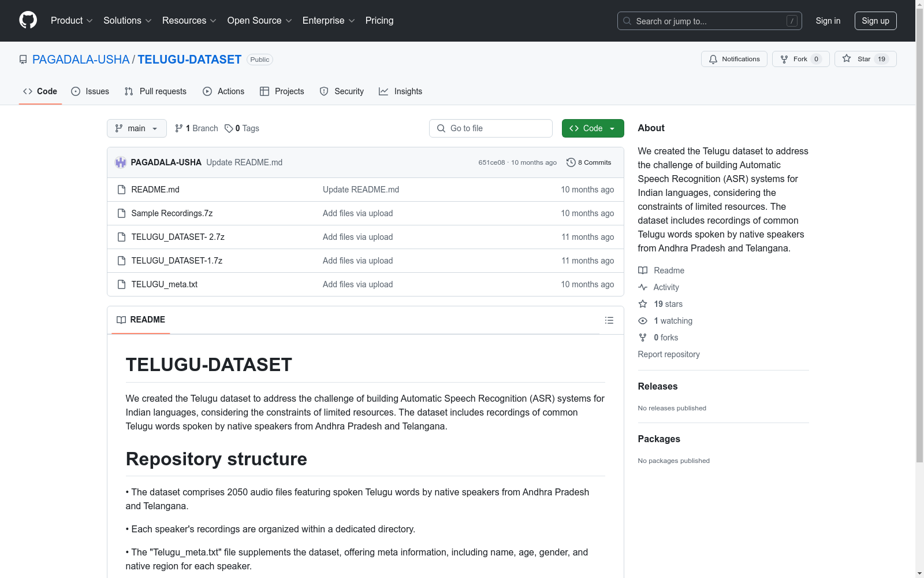Open the README outline list icon
The width and height of the screenshot is (924, 578).
point(609,320)
